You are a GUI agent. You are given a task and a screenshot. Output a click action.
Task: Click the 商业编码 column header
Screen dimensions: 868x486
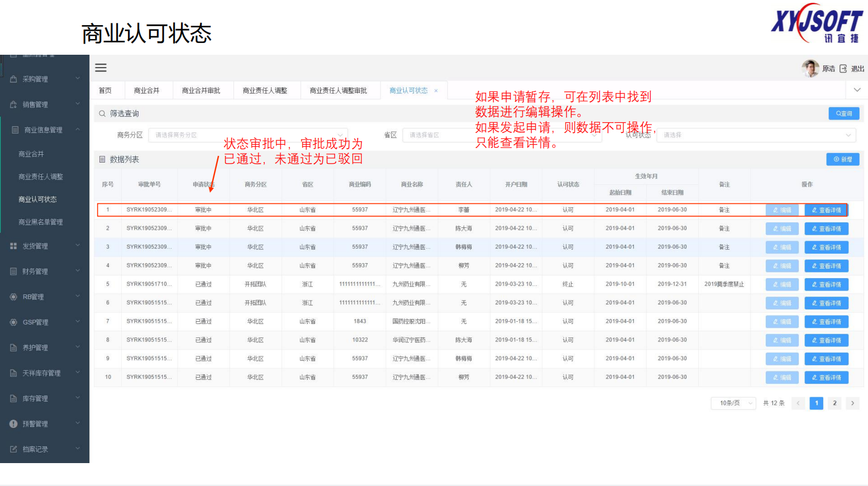[x=360, y=184]
